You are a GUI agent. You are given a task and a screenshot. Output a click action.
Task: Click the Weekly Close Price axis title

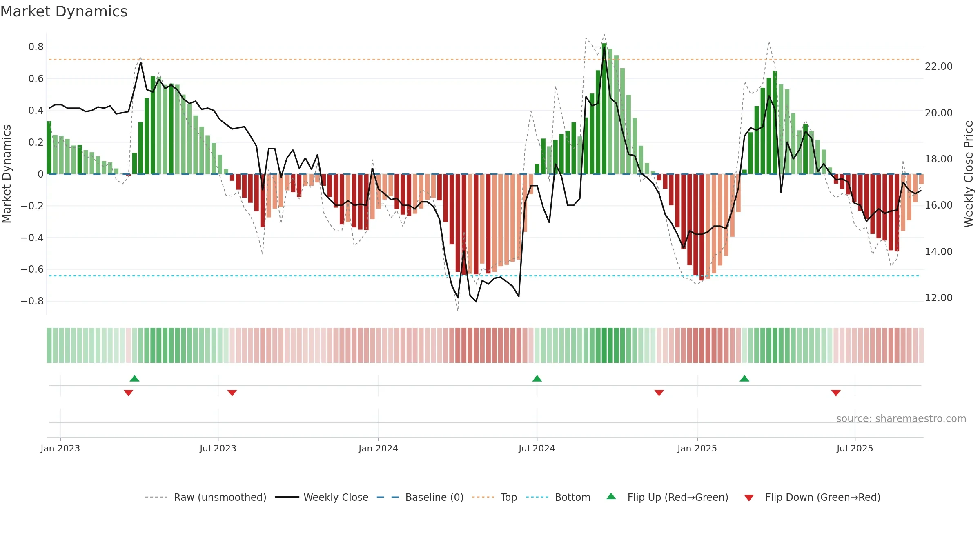click(x=969, y=174)
